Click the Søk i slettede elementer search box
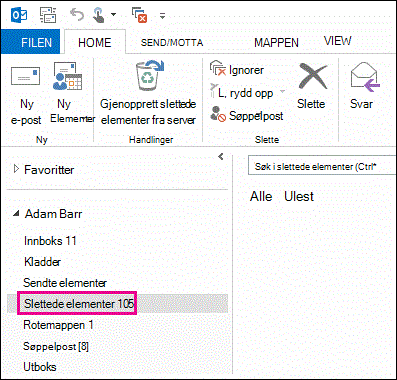This screenshot has height=380, width=397. 322,166
